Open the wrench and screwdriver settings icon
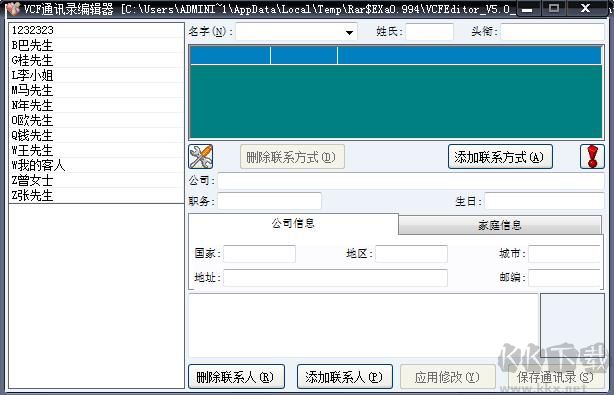The width and height of the screenshot is (614, 395). click(x=200, y=157)
